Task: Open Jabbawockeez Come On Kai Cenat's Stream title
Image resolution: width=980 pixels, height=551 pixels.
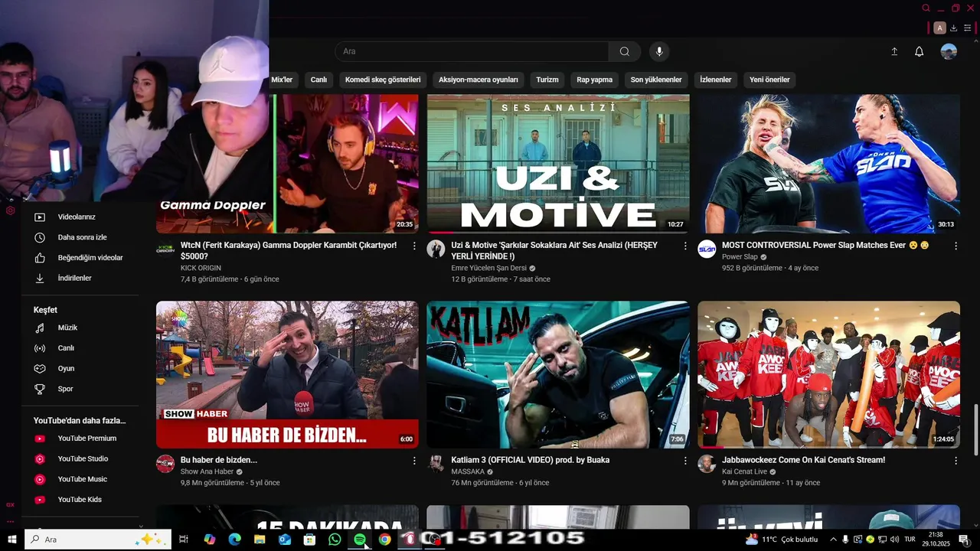Action: (803, 460)
